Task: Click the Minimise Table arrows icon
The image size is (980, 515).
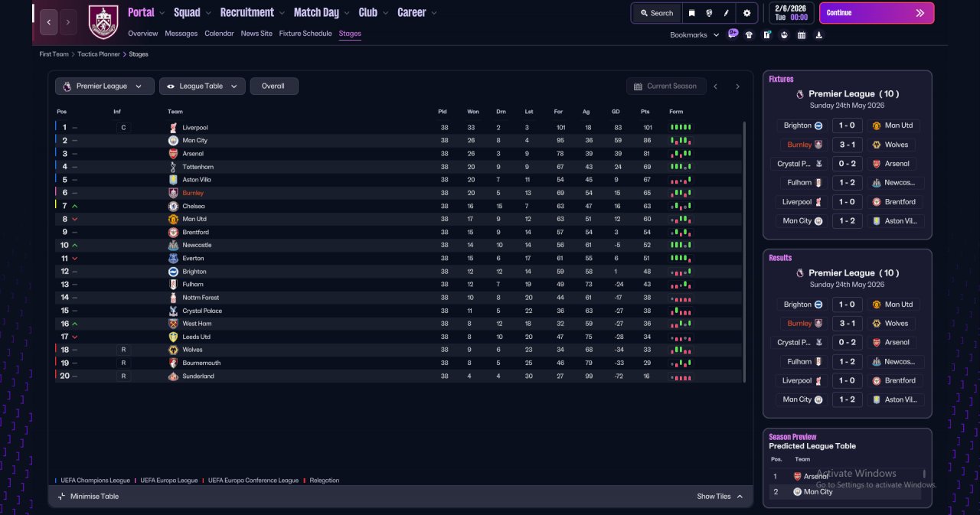Action: (x=62, y=497)
